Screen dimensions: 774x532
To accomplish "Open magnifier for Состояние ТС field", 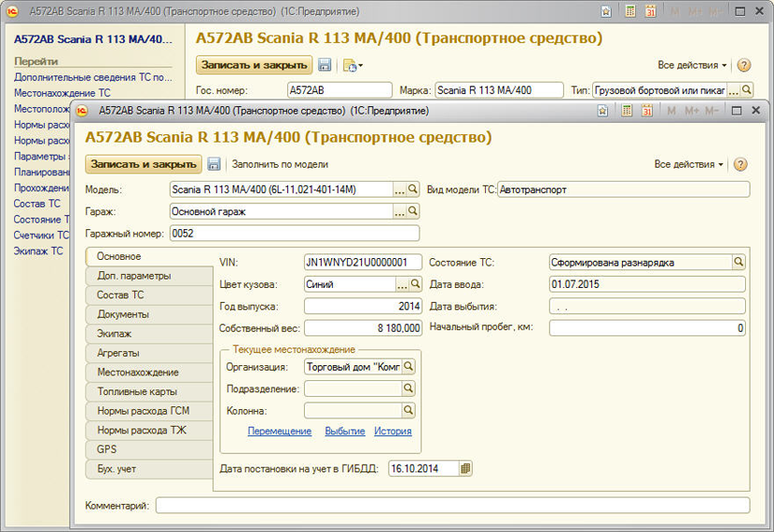I will (739, 263).
